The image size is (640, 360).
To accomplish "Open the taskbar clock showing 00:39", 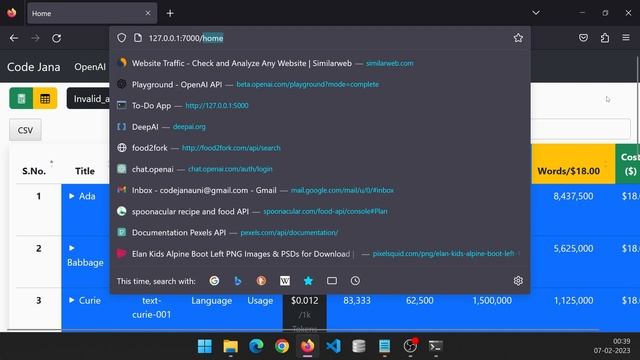I will [621, 341].
